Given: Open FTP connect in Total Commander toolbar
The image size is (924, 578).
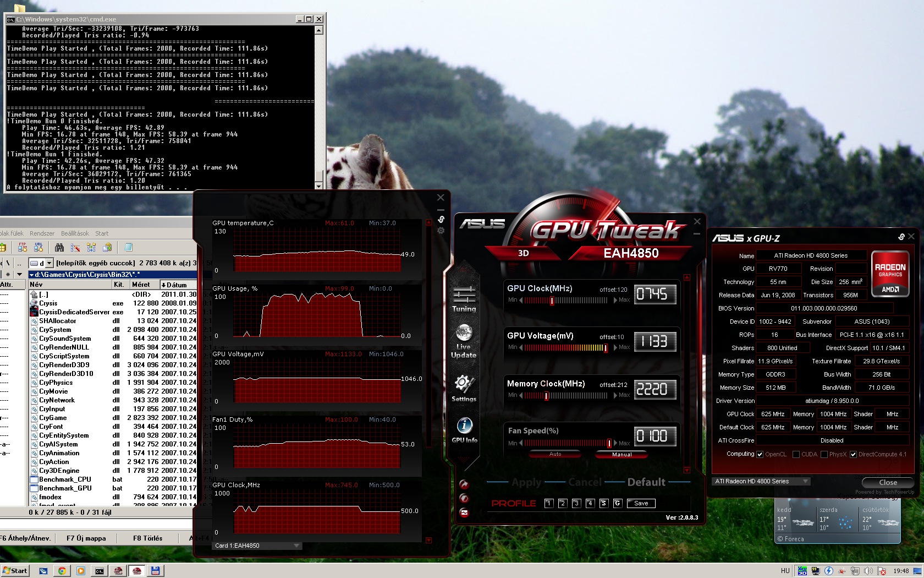Looking at the screenshot, I should [23, 247].
